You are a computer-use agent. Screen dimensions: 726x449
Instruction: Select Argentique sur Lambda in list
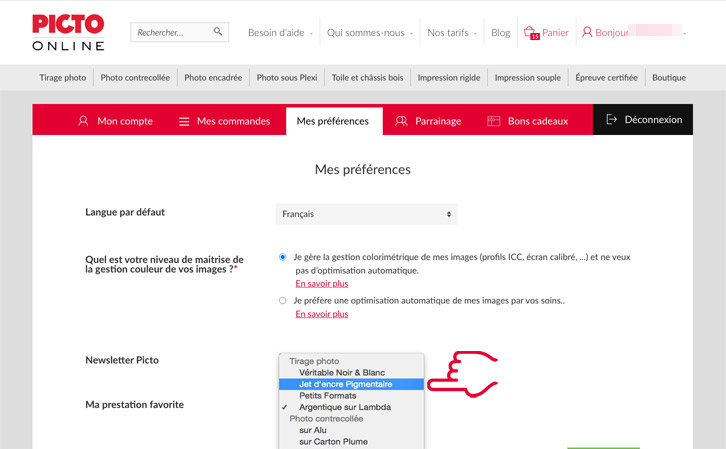[345, 407]
